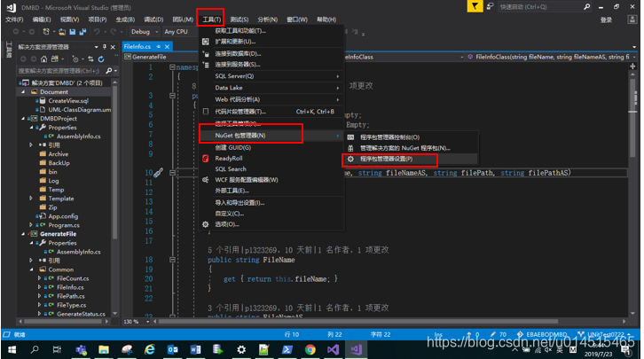Expand the Template folder
Viewport: 644px width, 359px height.
click(31, 199)
